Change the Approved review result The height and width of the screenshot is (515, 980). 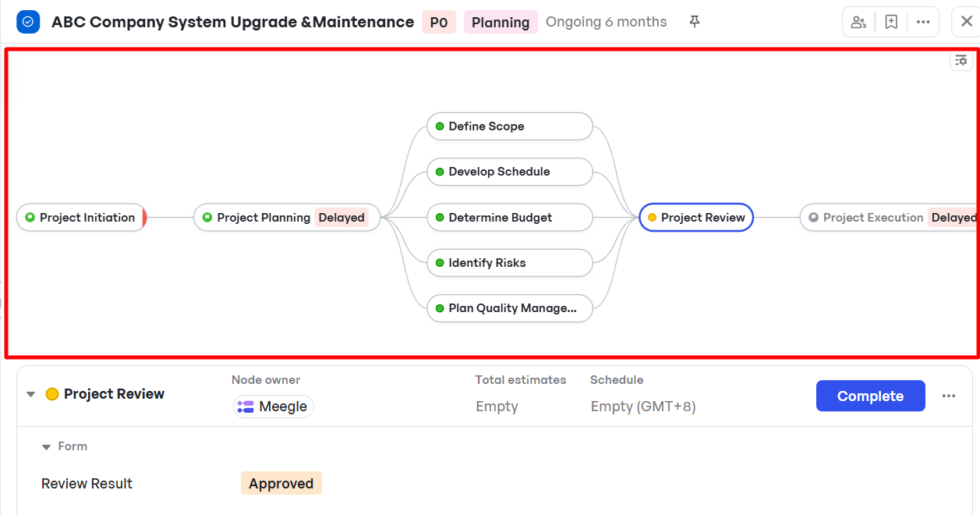(281, 484)
